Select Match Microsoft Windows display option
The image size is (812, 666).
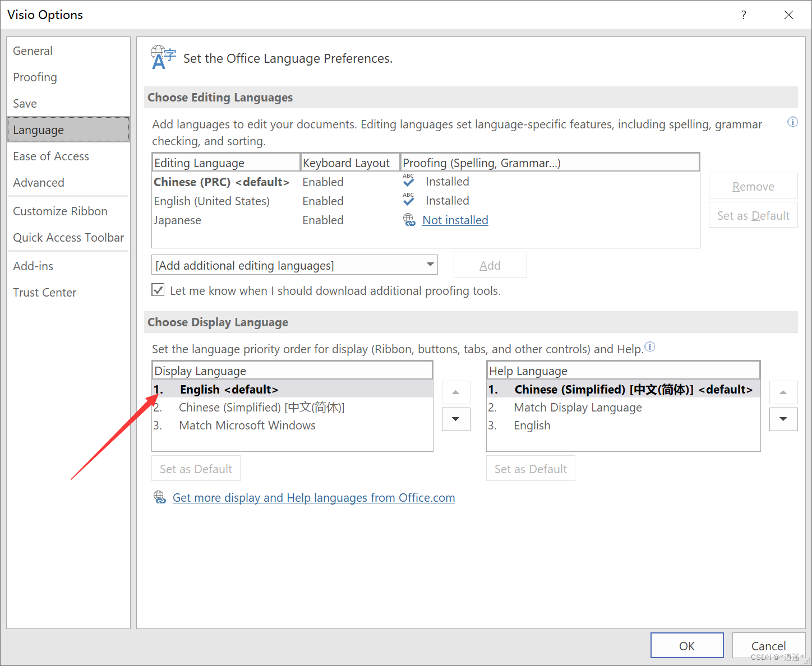pyautogui.click(x=292, y=425)
